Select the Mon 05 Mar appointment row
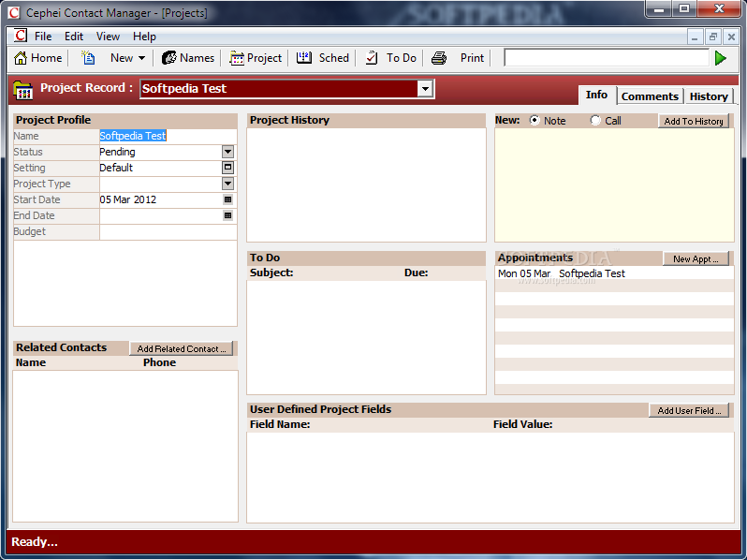 [x=614, y=273]
